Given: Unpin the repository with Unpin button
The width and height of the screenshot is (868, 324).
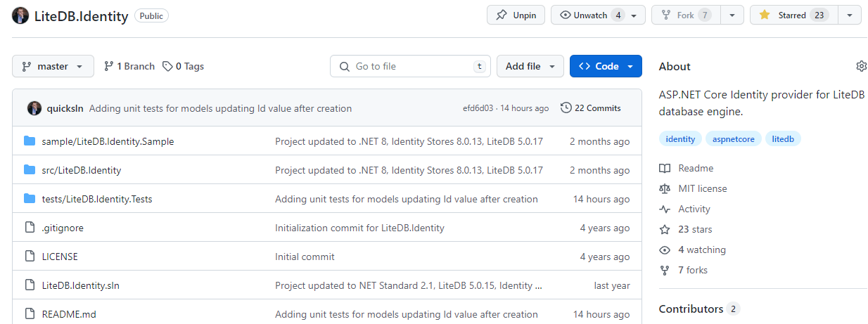Looking at the screenshot, I should coord(516,15).
